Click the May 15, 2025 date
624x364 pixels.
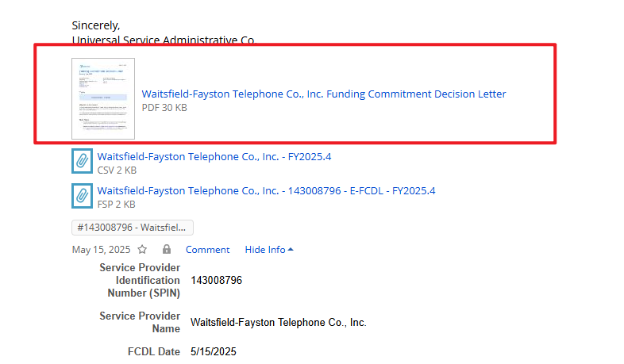click(101, 249)
